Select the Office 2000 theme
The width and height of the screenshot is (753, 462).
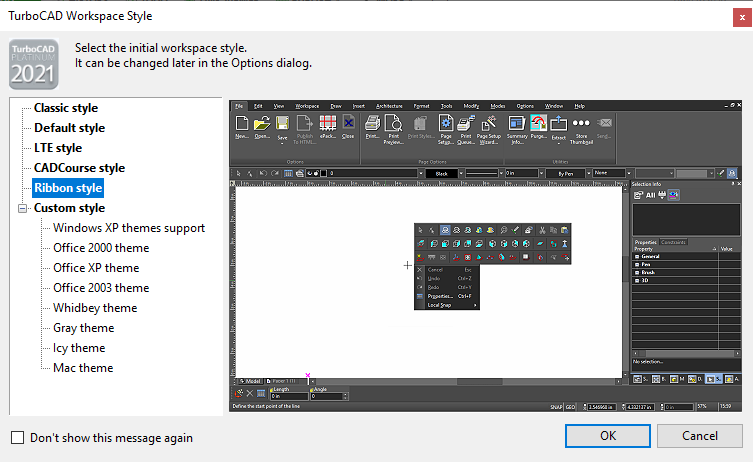click(x=101, y=248)
